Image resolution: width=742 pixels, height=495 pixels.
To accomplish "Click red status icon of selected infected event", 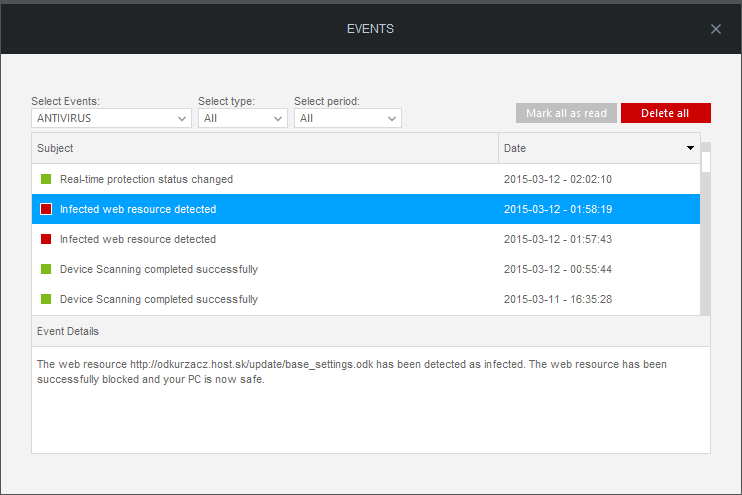I will point(46,209).
